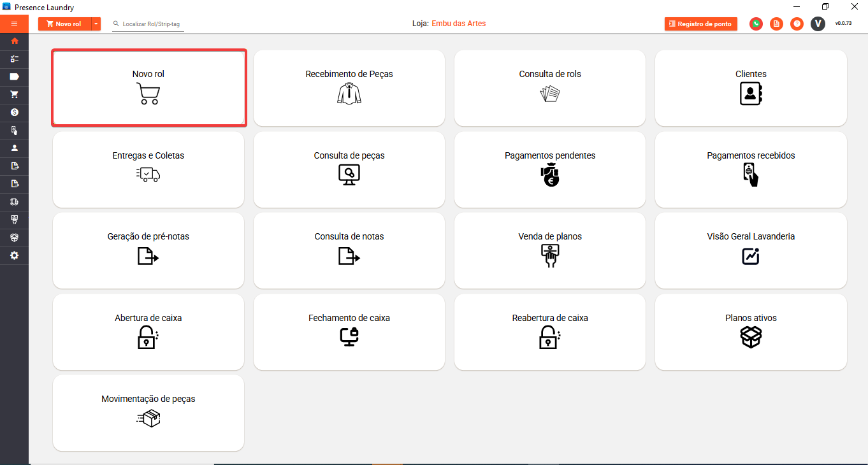Select the dollar coin icon in sidebar
868x465 pixels.
click(15, 112)
